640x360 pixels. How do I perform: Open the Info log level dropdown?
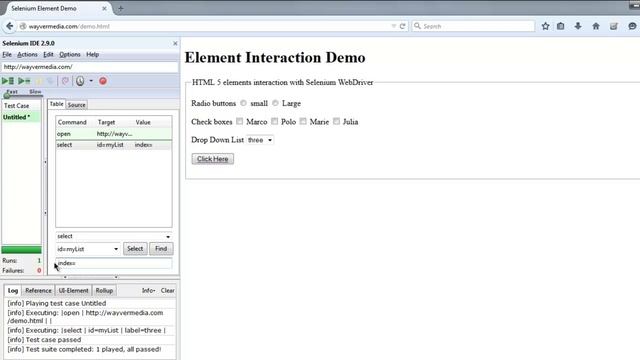point(149,291)
